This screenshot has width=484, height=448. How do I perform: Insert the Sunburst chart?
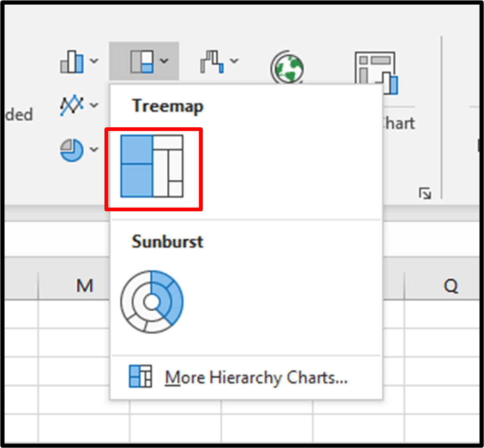click(152, 302)
